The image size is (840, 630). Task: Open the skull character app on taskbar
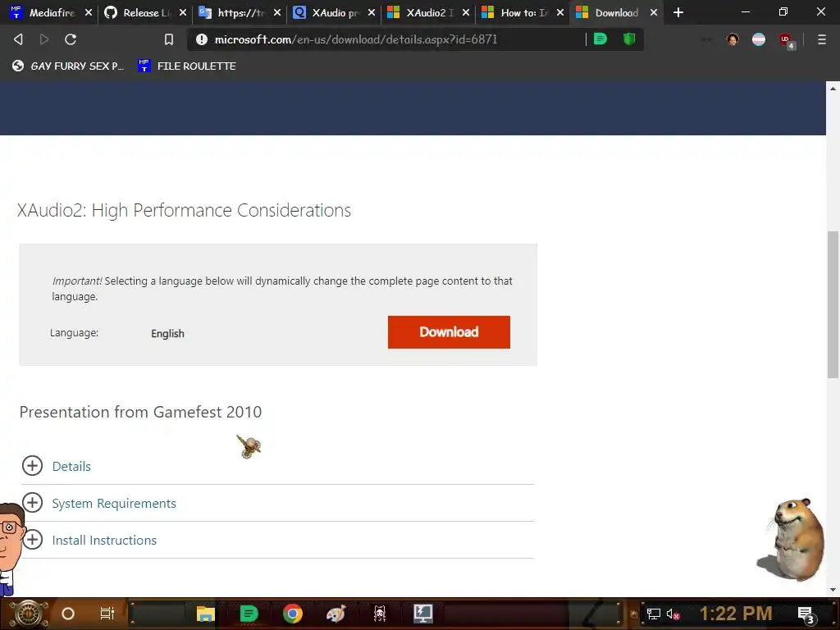[380, 614]
